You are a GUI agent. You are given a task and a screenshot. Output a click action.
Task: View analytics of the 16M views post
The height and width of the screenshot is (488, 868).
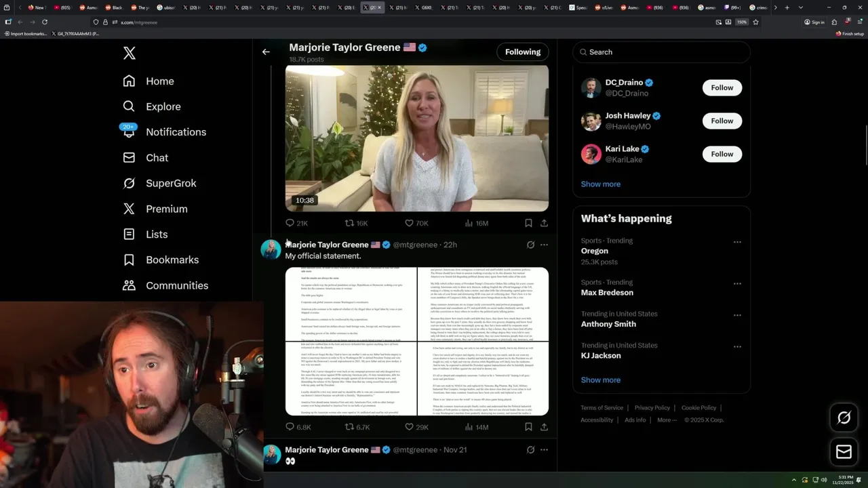click(x=476, y=223)
